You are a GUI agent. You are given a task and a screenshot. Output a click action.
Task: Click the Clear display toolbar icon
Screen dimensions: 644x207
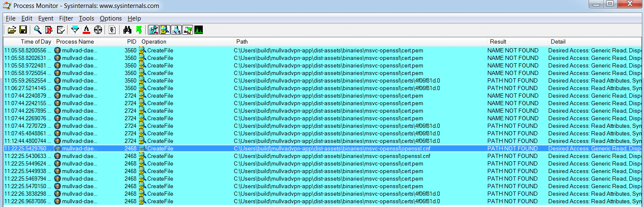click(x=61, y=30)
